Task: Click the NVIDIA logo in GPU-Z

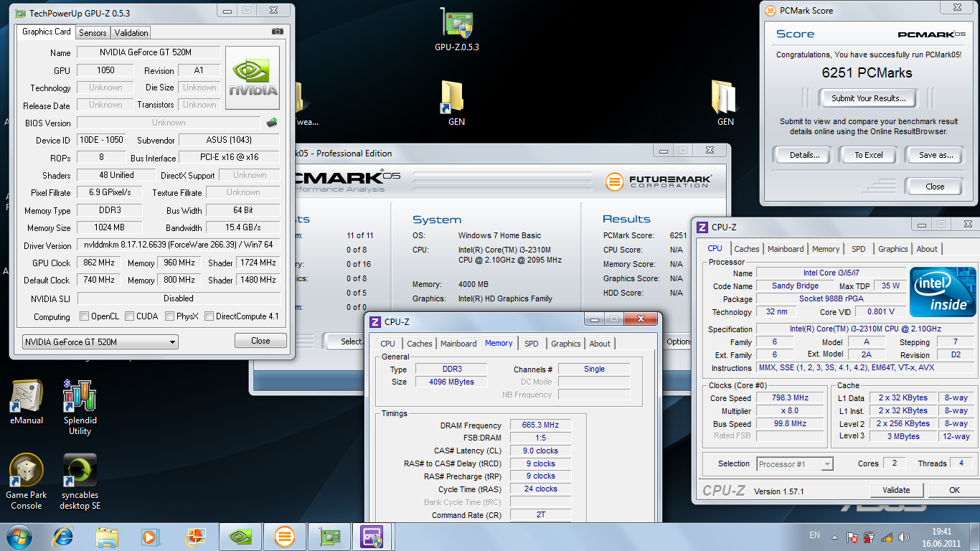Action: pyautogui.click(x=253, y=78)
